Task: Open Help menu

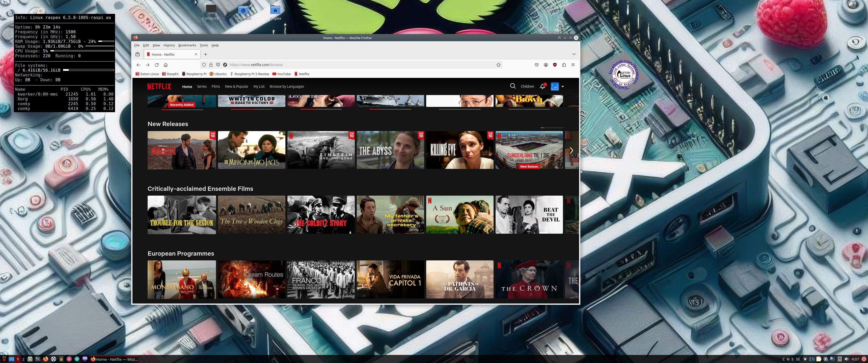Action: coord(215,45)
